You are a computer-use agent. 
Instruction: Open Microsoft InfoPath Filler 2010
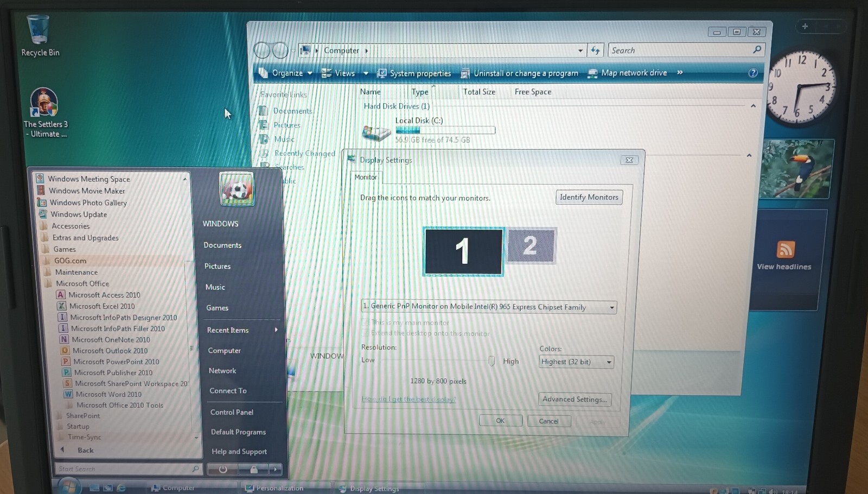point(118,328)
